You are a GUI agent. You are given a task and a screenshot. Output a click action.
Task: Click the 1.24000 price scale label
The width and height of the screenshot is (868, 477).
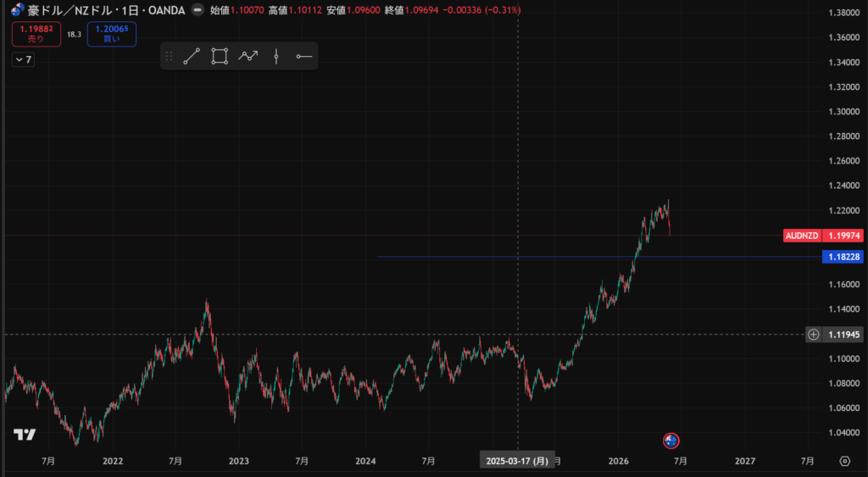coord(843,186)
